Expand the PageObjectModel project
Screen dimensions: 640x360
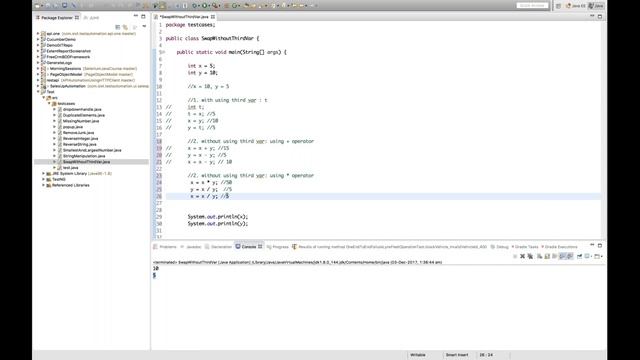click(38, 74)
